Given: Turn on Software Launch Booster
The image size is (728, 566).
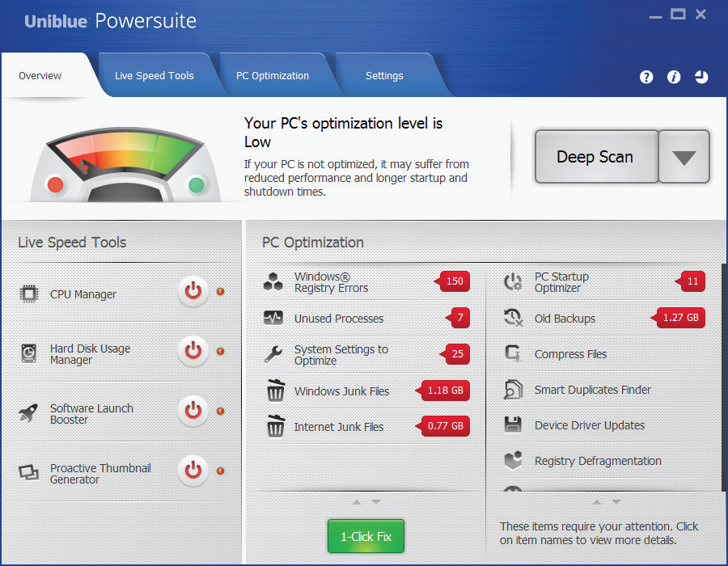Looking at the screenshot, I should pos(193,412).
